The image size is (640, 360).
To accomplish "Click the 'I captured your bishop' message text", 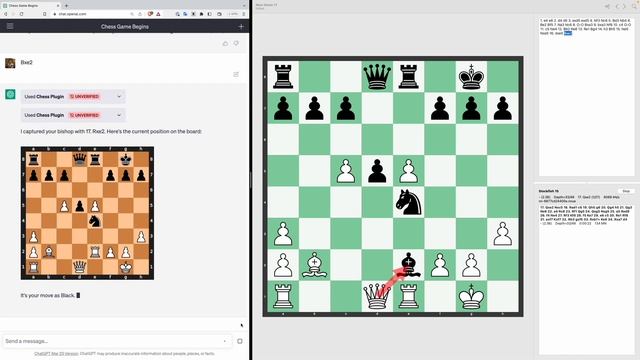I will (x=111, y=131).
